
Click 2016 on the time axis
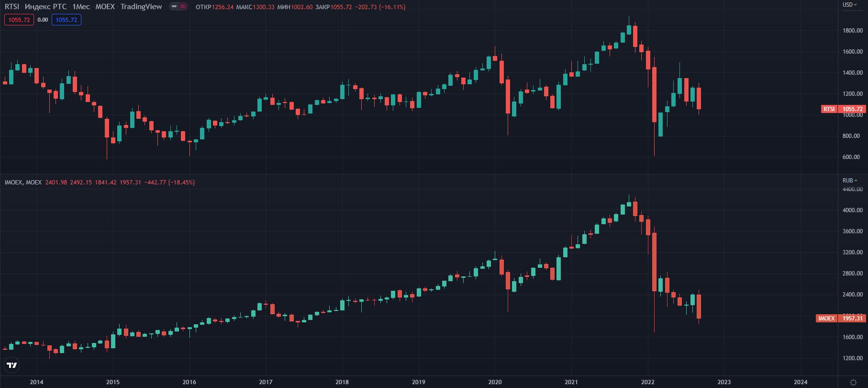tap(189, 382)
